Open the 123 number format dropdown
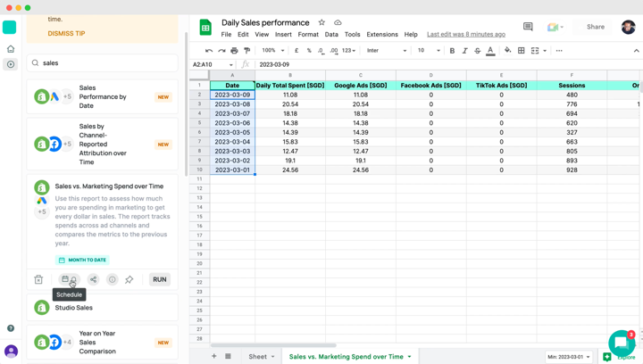Viewport: 643px width, 364px height. (348, 50)
